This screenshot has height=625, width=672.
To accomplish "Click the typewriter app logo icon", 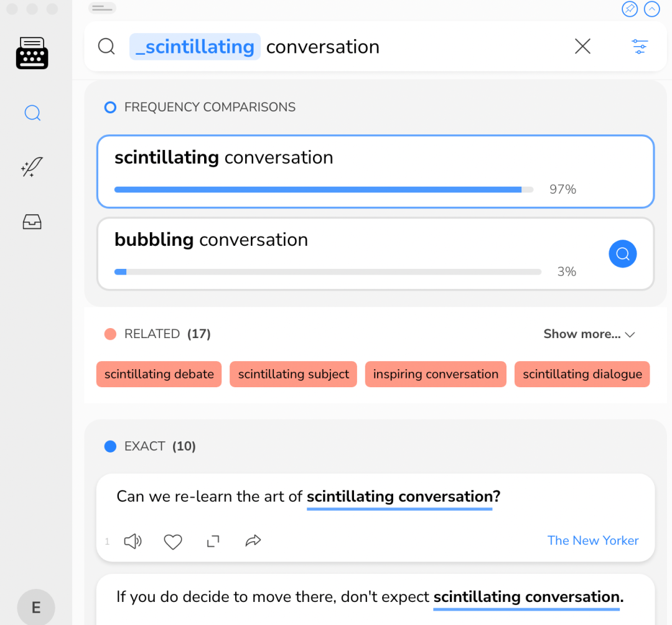I will (32, 53).
